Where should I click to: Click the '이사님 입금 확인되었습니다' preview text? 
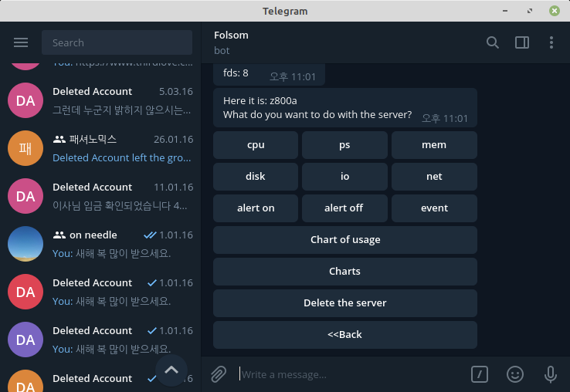120,205
